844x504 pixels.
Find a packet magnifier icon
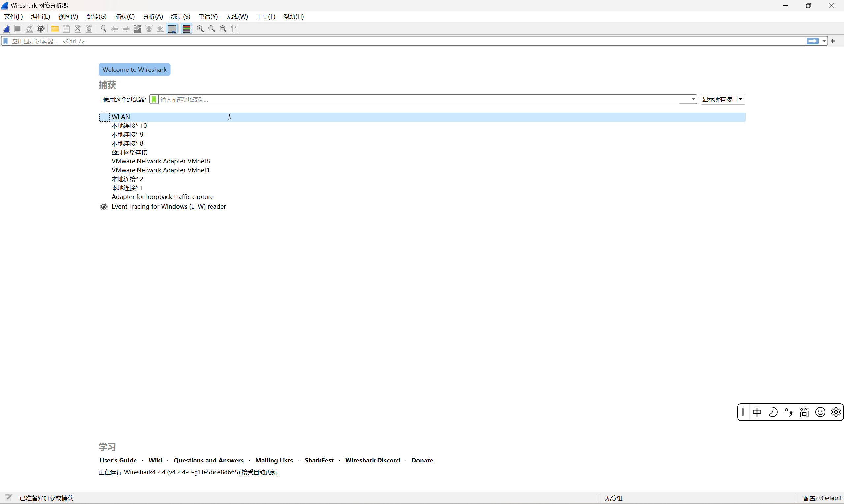[104, 29]
